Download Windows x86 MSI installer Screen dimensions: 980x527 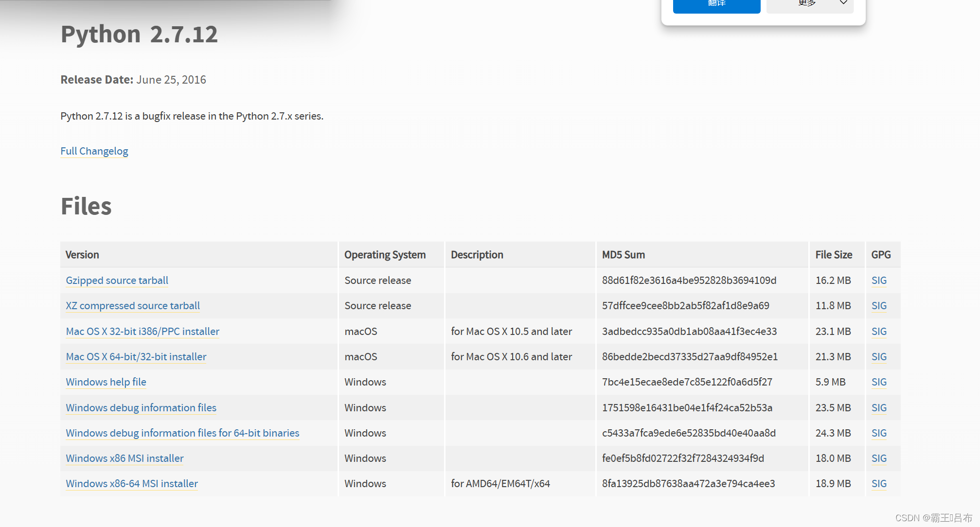click(x=125, y=458)
